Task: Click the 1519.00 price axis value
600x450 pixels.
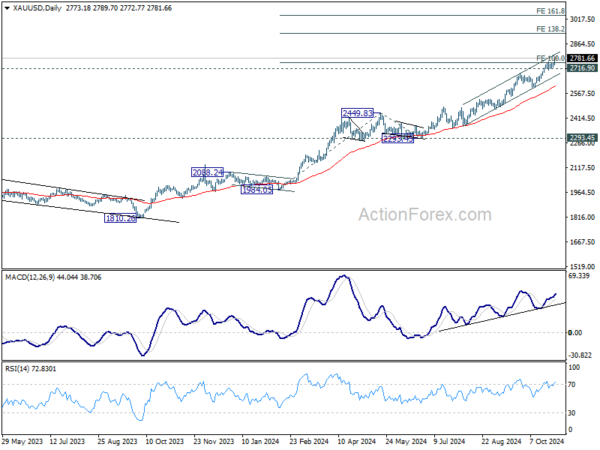Action: pos(582,266)
